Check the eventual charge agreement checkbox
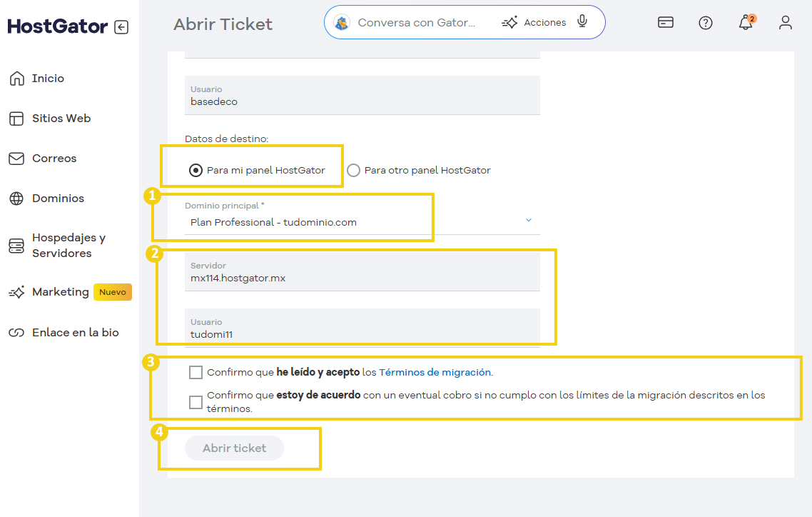Image resolution: width=812 pixels, height=517 pixels. click(x=196, y=402)
